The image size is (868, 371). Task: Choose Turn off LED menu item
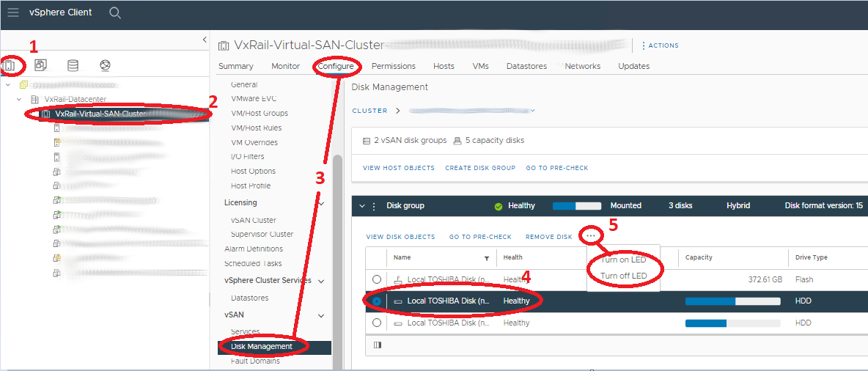click(623, 276)
